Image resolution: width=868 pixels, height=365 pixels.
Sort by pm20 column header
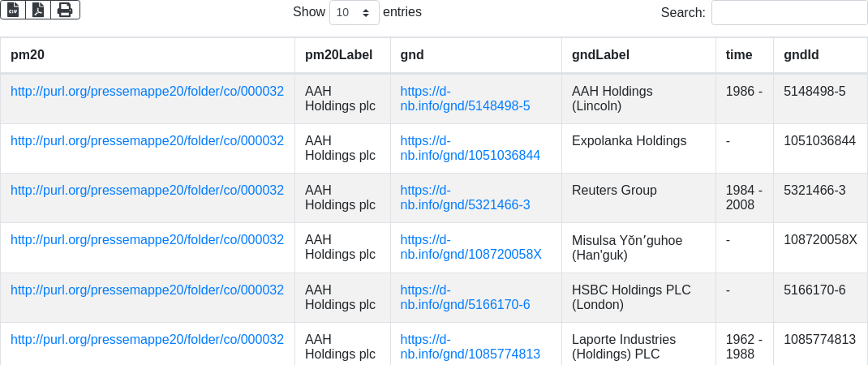pyautogui.click(x=148, y=55)
